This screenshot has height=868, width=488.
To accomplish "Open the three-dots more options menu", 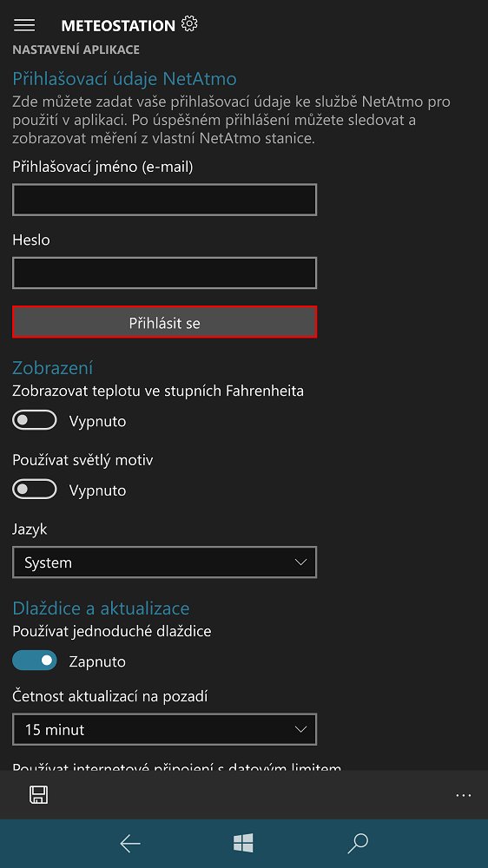I will 463,795.
